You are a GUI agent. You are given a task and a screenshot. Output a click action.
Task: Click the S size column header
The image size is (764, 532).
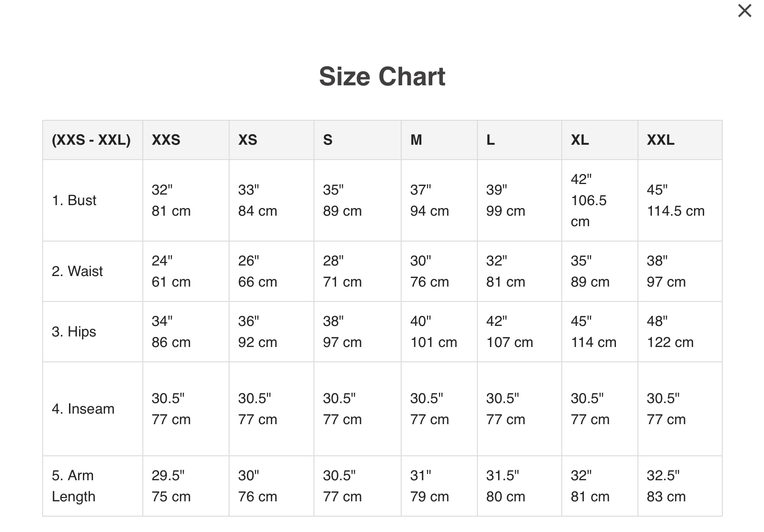[327, 140]
